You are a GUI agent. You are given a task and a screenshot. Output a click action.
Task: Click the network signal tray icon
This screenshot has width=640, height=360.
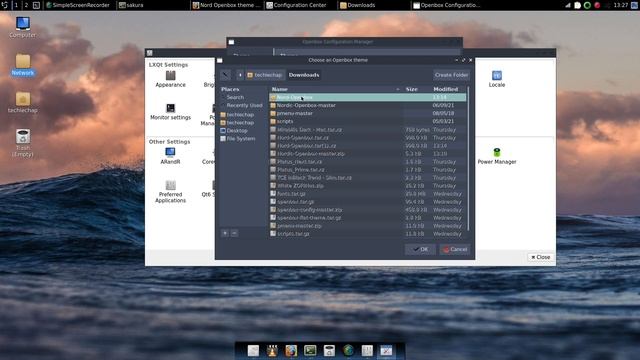coord(568,5)
